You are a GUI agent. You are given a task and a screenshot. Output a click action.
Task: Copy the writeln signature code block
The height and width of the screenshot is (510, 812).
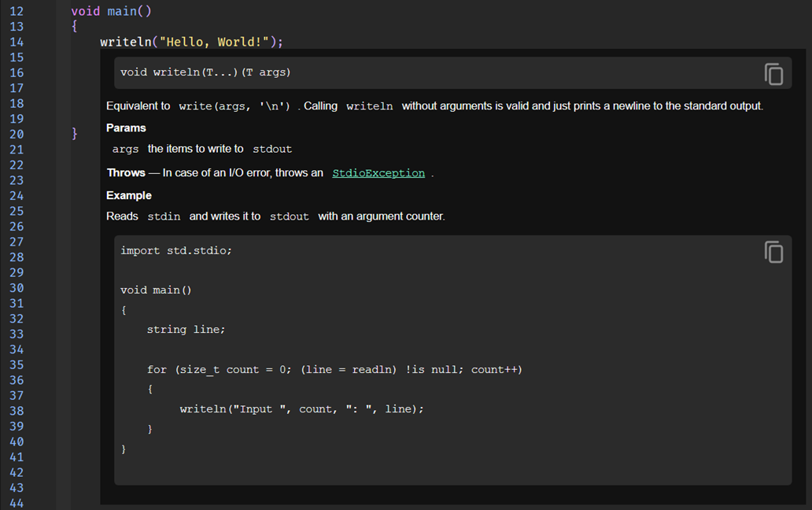(773, 74)
